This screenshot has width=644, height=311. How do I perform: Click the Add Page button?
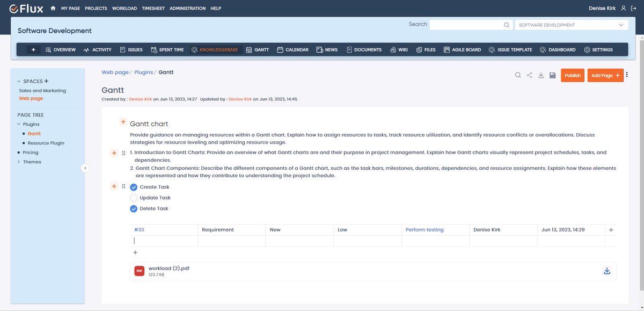[x=605, y=75]
